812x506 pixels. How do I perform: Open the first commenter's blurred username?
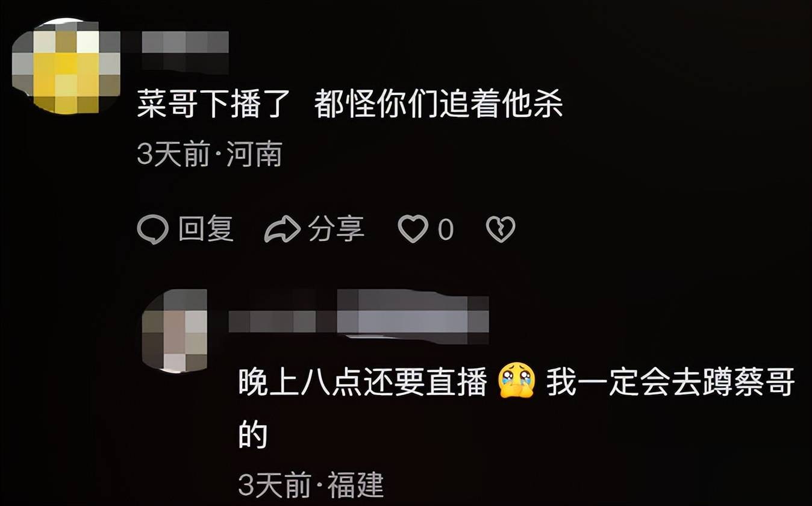click(184, 45)
